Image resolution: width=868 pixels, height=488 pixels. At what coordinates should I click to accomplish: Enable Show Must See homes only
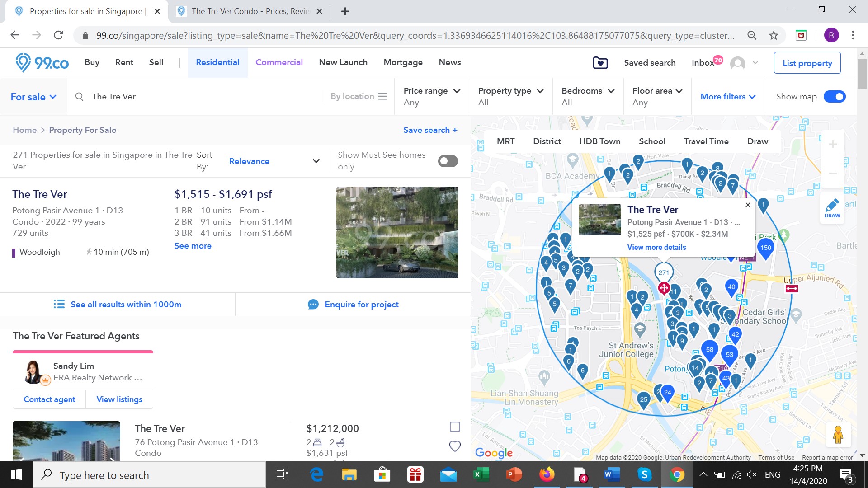coord(447,161)
